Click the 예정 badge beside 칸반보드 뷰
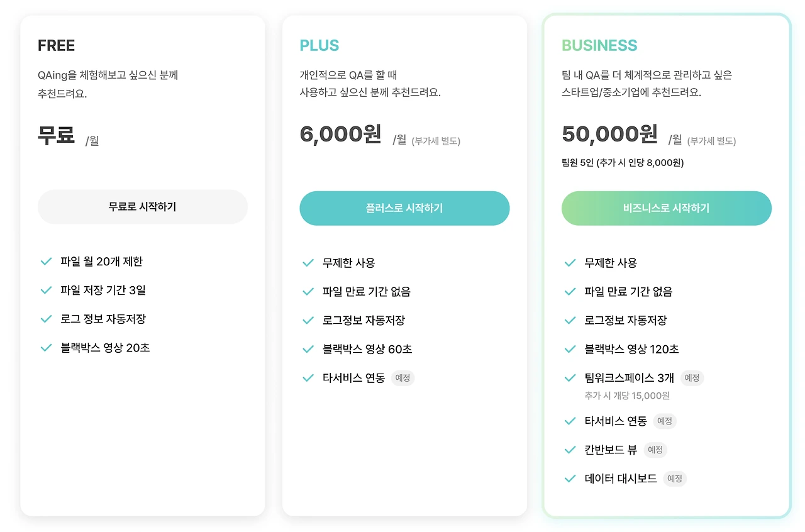The height and width of the screenshot is (532, 805). [x=655, y=450]
